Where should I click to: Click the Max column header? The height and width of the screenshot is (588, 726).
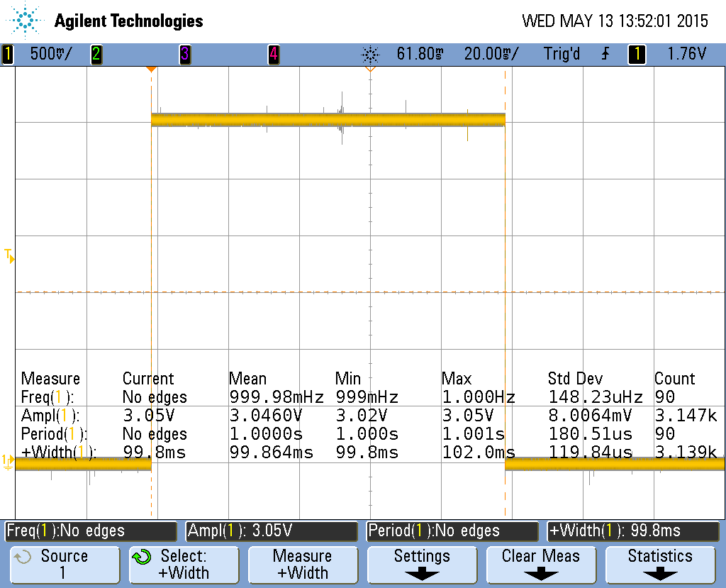click(457, 379)
